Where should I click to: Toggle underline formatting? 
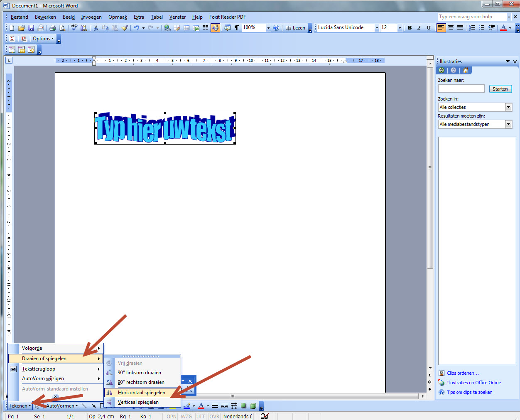coord(429,28)
